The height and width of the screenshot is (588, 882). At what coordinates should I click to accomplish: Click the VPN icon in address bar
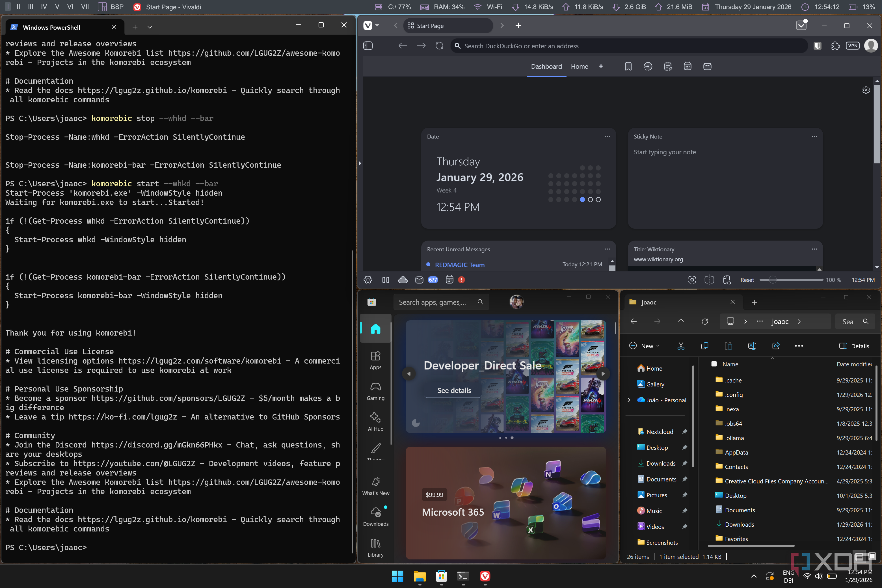coord(852,46)
